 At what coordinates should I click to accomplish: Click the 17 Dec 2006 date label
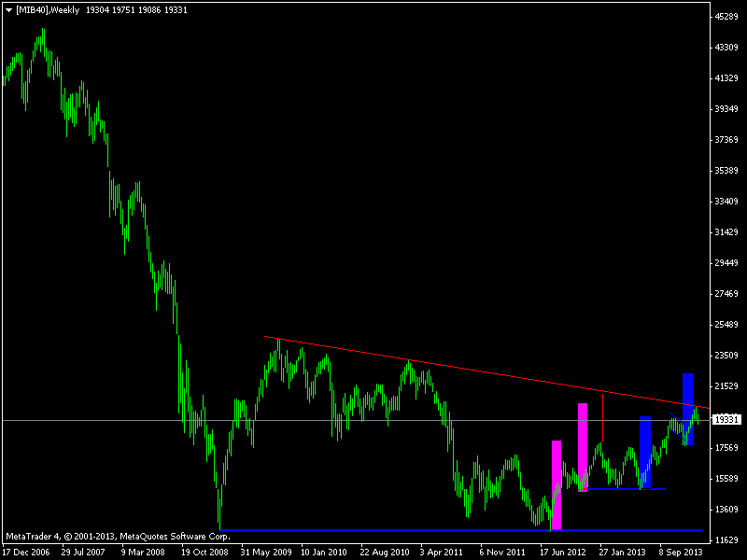(25, 552)
